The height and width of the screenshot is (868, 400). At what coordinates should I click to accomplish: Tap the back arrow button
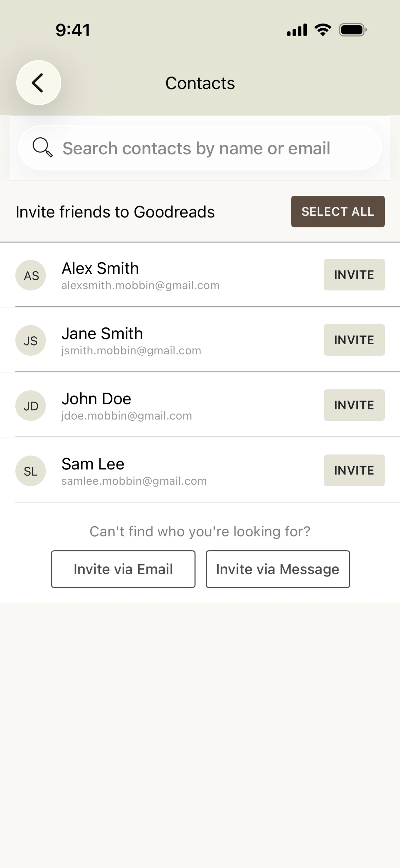pos(39,83)
